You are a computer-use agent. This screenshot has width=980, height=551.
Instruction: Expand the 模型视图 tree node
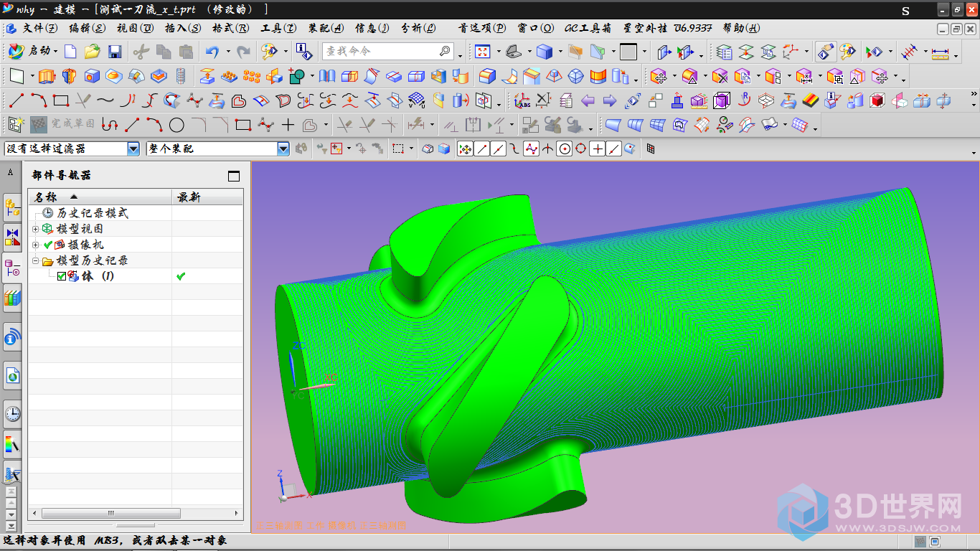[x=36, y=229]
